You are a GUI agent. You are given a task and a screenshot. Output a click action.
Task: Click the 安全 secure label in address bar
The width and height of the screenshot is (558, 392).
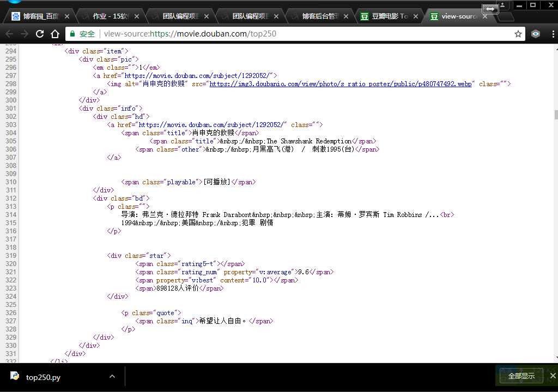pyautogui.click(x=87, y=34)
